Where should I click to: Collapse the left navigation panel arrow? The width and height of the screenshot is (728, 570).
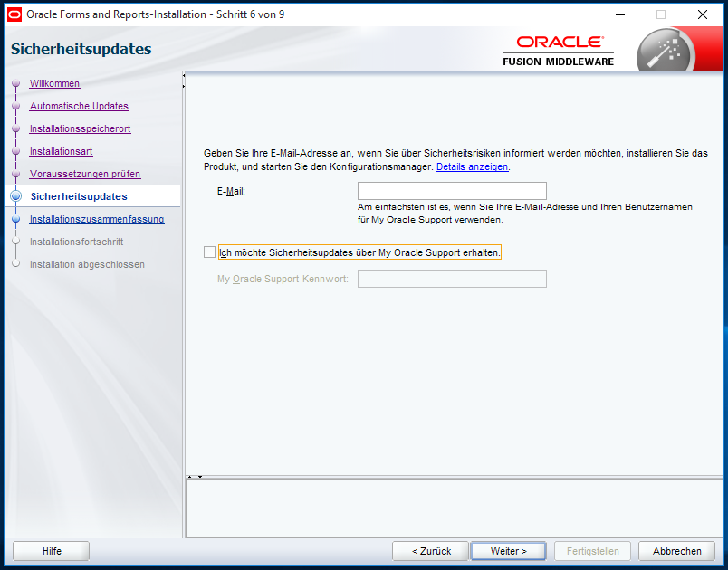pyautogui.click(x=184, y=75)
